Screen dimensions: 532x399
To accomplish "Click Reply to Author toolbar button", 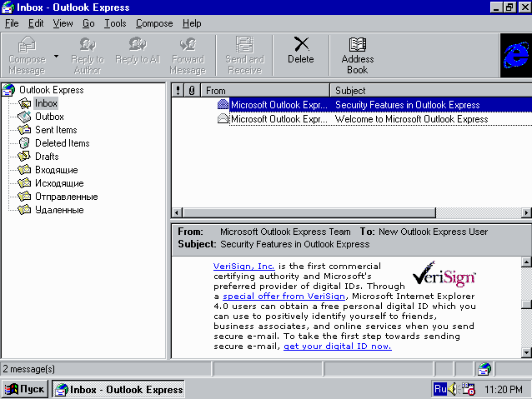I will click(88, 55).
